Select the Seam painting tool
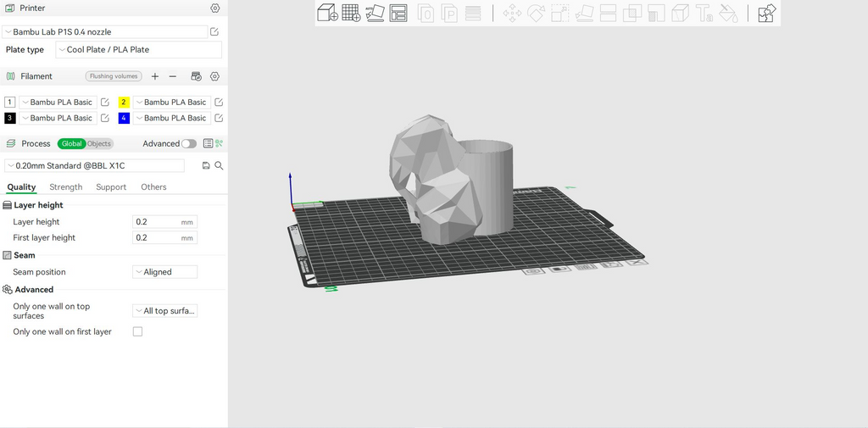The width and height of the screenshot is (868, 428). tap(680, 13)
